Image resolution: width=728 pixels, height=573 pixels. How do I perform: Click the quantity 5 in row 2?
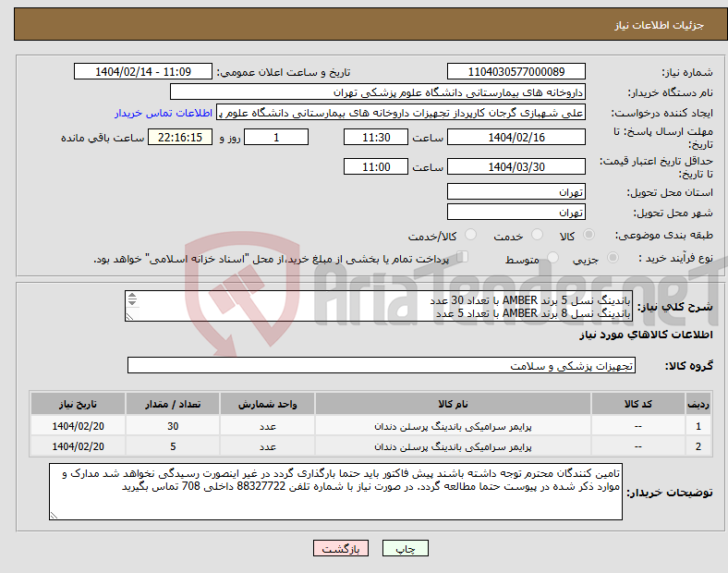173,446
